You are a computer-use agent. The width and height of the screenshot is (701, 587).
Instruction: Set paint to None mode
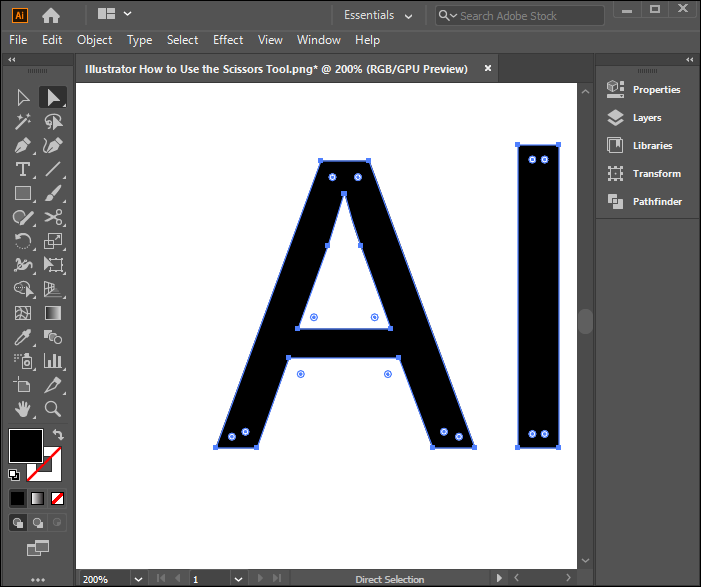click(x=58, y=498)
